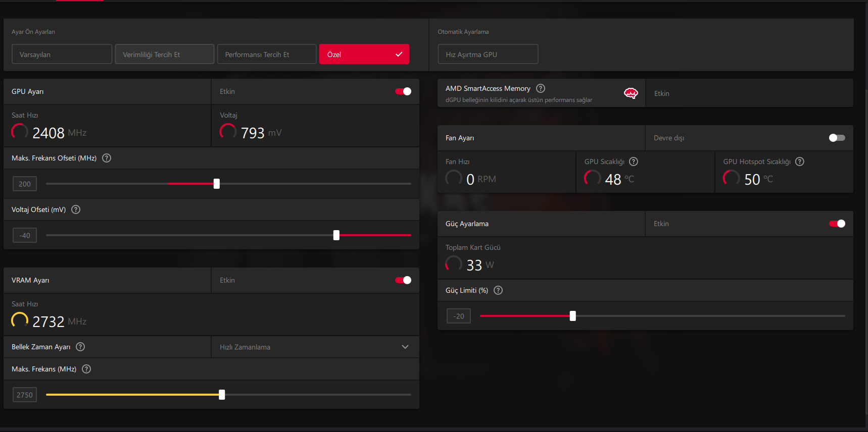Edit the VRAM frequency value 2750
This screenshot has height=432, width=868.
[25, 395]
